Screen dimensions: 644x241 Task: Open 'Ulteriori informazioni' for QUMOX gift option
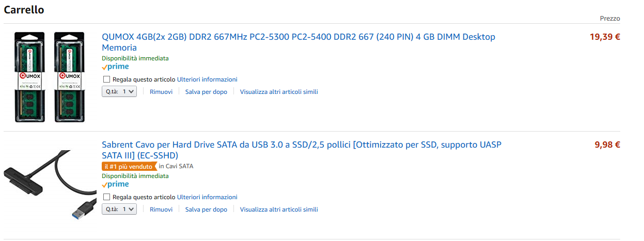(207, 79)
